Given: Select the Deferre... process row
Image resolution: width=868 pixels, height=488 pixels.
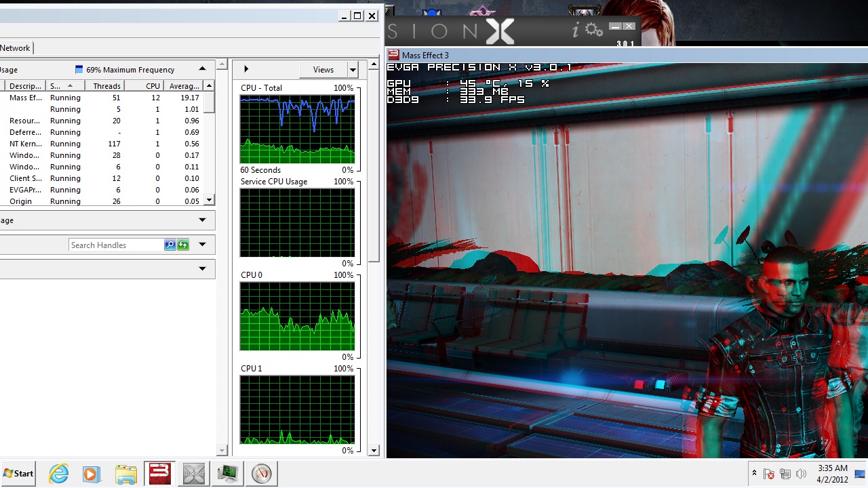Looking at the screenshot, I should tap(102, 132).
